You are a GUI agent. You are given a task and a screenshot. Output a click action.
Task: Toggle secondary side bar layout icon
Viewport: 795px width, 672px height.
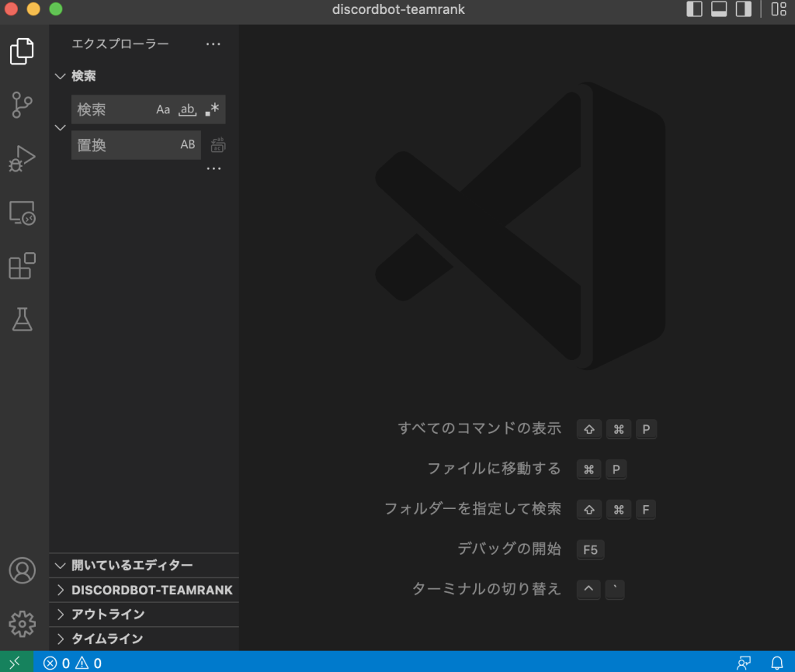click(743, 9)
